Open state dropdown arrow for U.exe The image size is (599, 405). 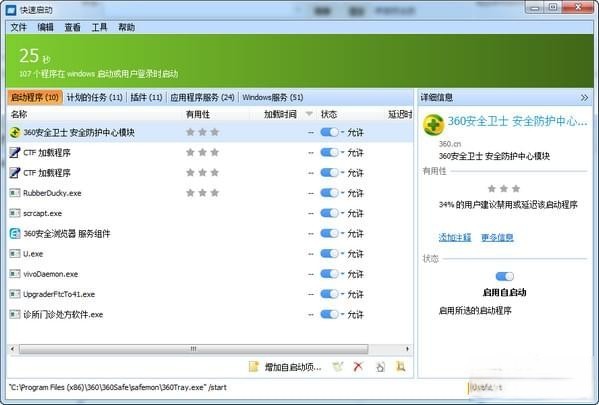coord(342,254)
